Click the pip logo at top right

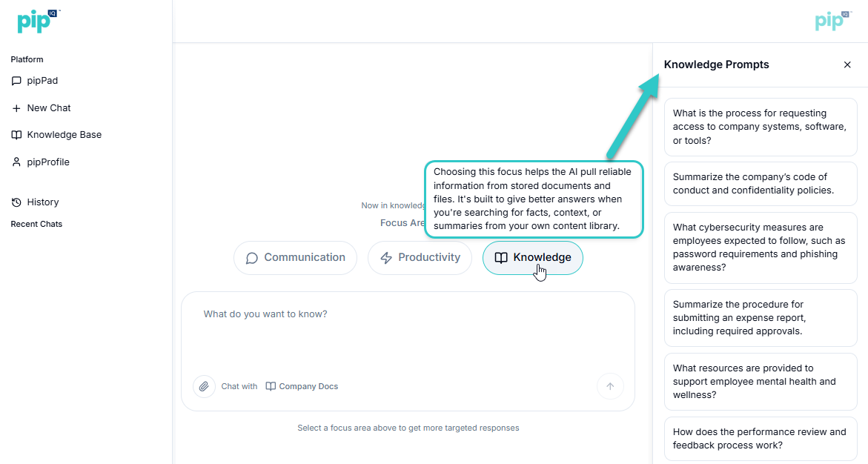pyautogui.click(x=832, y=21)
